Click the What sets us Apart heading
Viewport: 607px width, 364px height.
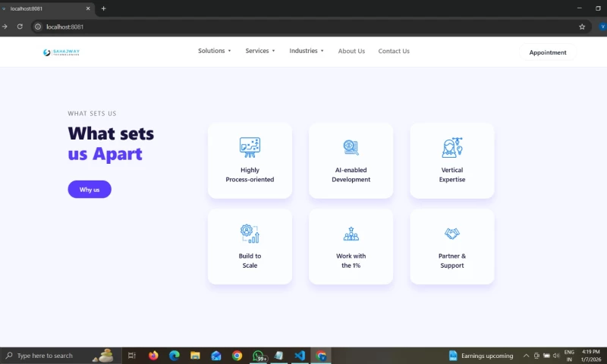coord(111,143)
